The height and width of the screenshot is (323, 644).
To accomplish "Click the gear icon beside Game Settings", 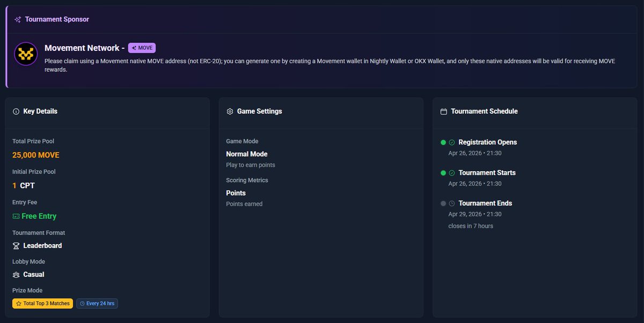I will (230, 112).
